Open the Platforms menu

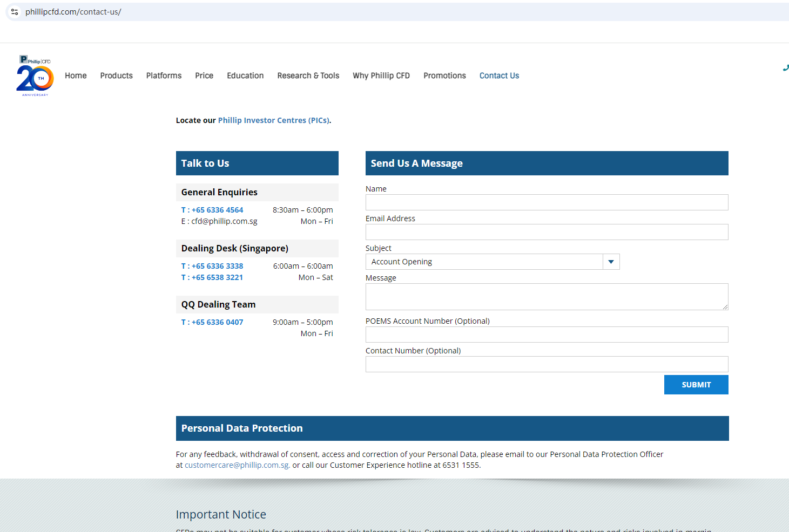(164, 76)
